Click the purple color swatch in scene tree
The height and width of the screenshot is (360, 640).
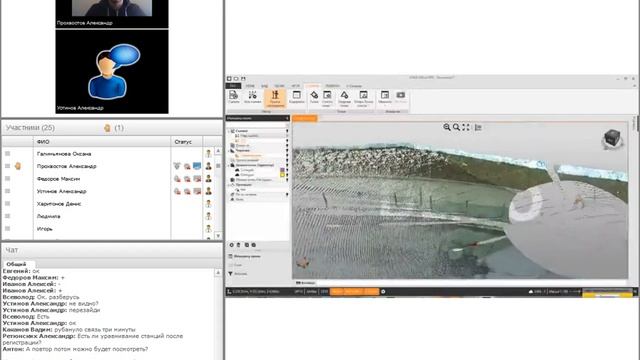coord(282,170)
